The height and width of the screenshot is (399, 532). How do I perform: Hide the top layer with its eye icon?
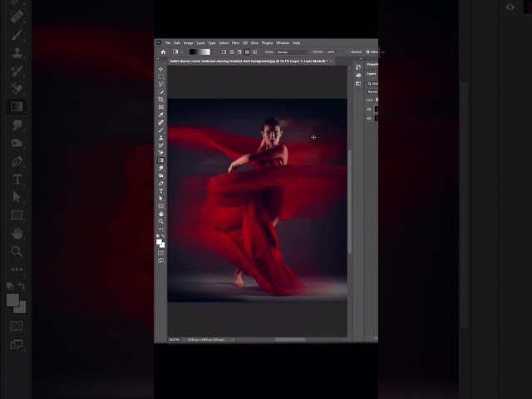369,109
